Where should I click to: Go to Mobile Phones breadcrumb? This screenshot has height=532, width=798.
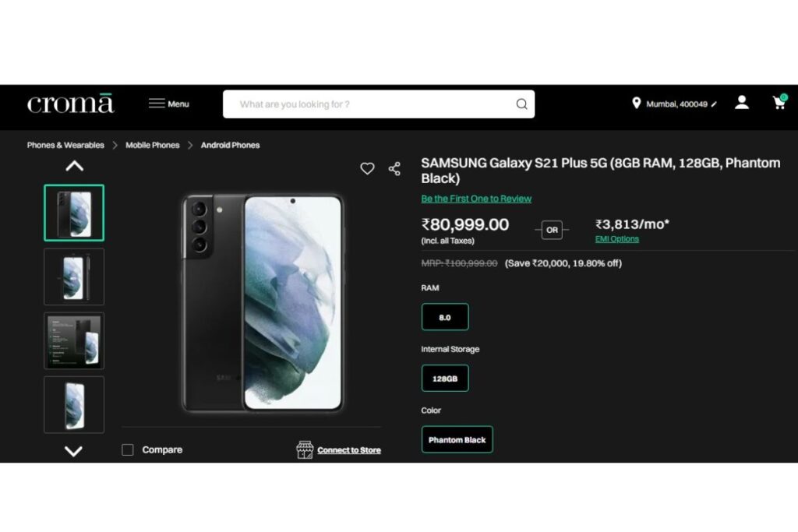coord(153,145)
